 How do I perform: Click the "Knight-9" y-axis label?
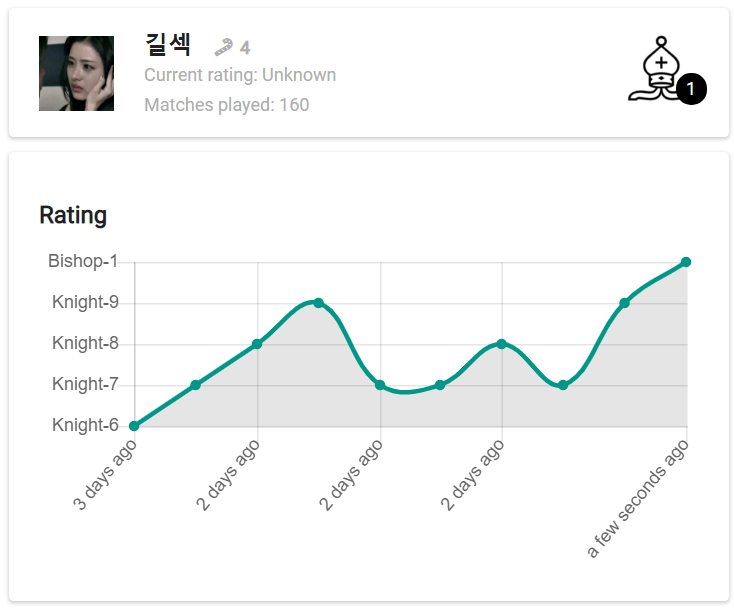click(x=85, y=302)
